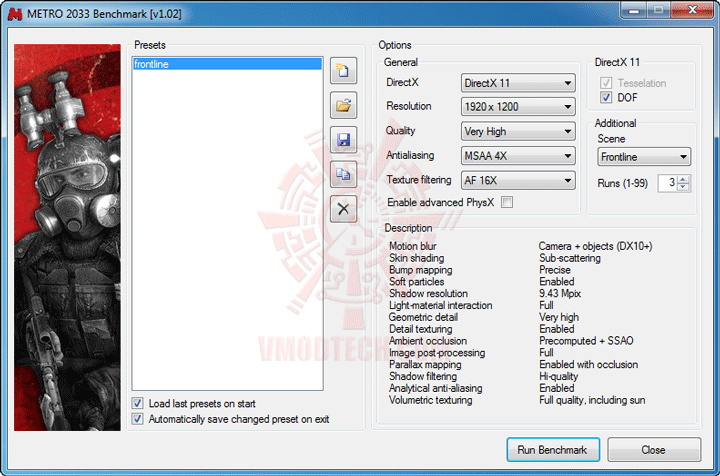The height and width of the screenshot is (476, 720).
Task: Expand the Texture filtering dropdown AF 16X
Action: click(x=518, y=180)
